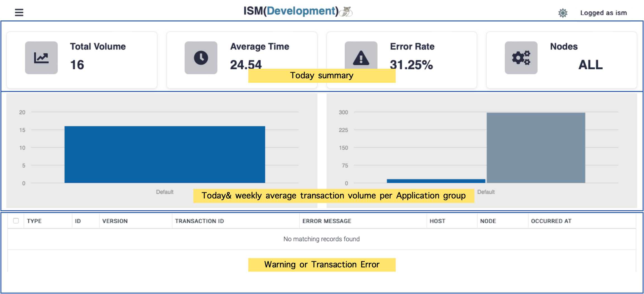The image size is (644, 294).
Task: Click the Nodes gears icon
Action: pyautogui.click(x=521, y=58)
